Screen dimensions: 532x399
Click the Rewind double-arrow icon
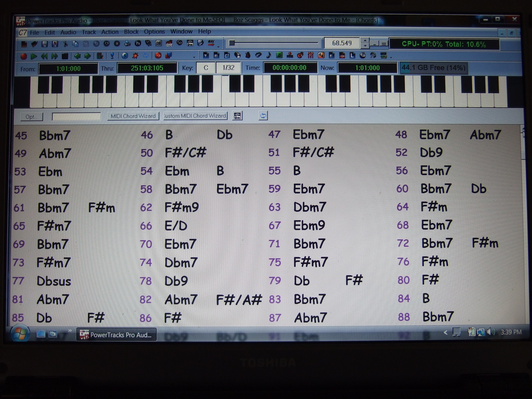[x=44, y=57]
